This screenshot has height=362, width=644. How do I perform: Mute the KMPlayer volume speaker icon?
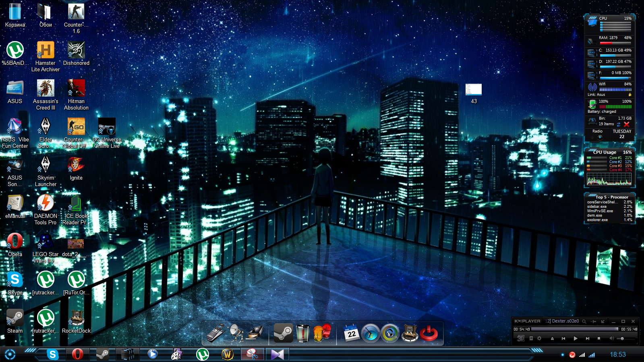[612, 338]
